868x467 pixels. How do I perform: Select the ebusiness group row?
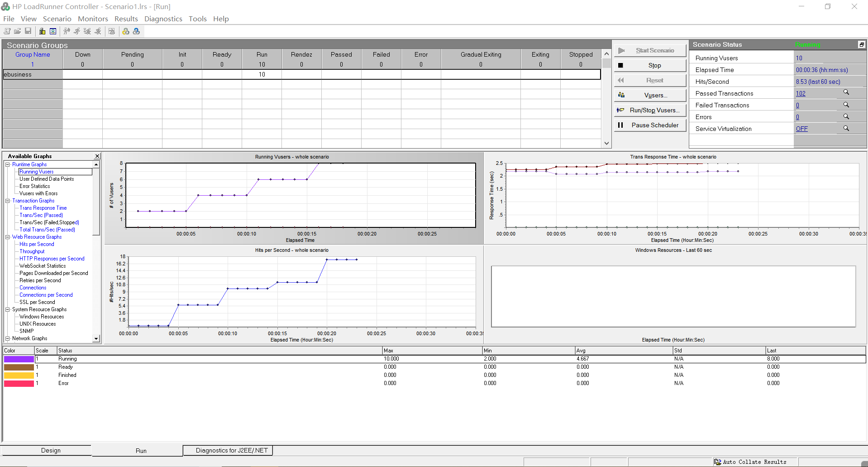tap(302, 74)
